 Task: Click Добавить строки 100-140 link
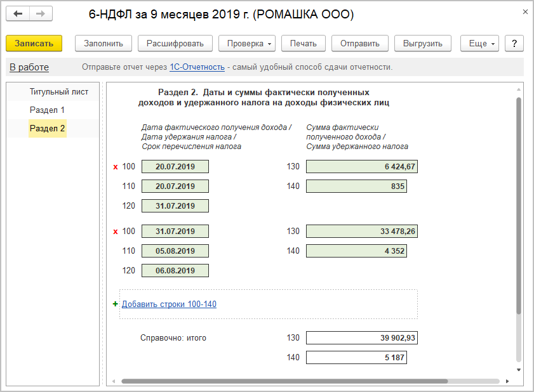(169, 304)
